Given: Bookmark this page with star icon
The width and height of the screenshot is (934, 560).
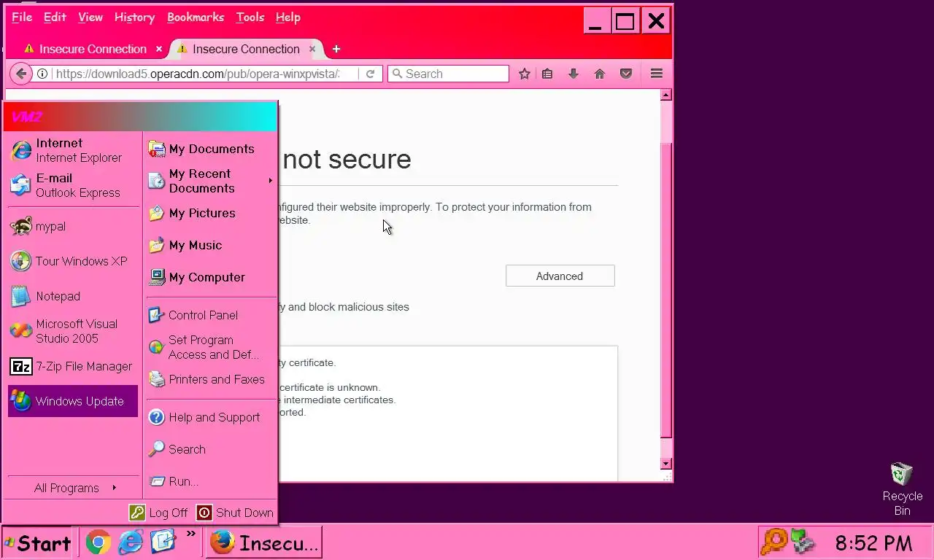Looking at the screenshot, I should 524,74.
